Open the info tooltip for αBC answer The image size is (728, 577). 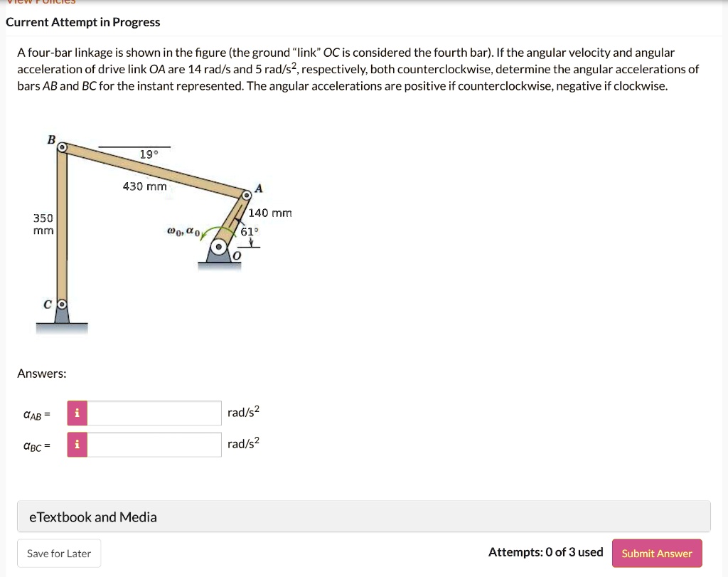(x=76, y=444)
